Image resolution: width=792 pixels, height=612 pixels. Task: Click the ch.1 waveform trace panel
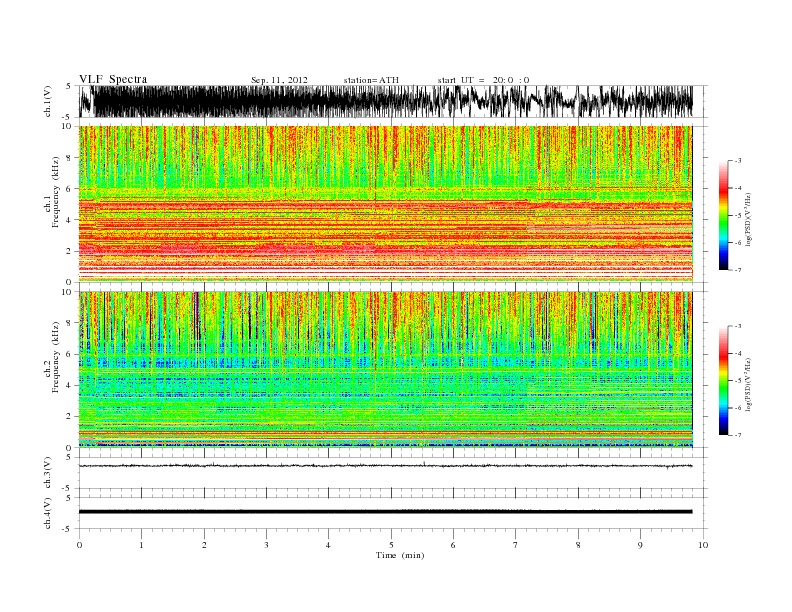392,101
